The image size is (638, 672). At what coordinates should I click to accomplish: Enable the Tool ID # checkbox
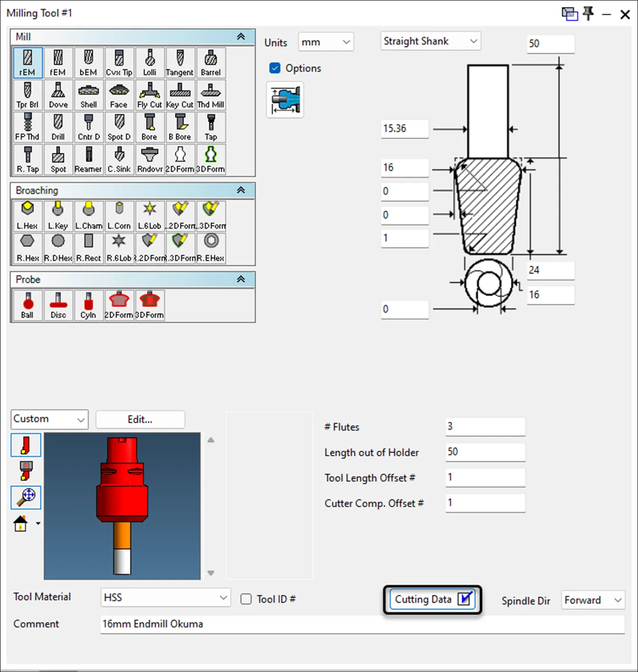246,599
